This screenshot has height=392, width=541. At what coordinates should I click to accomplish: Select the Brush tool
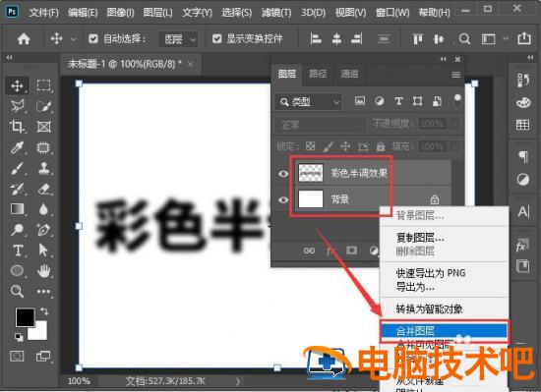click(17, 168)
